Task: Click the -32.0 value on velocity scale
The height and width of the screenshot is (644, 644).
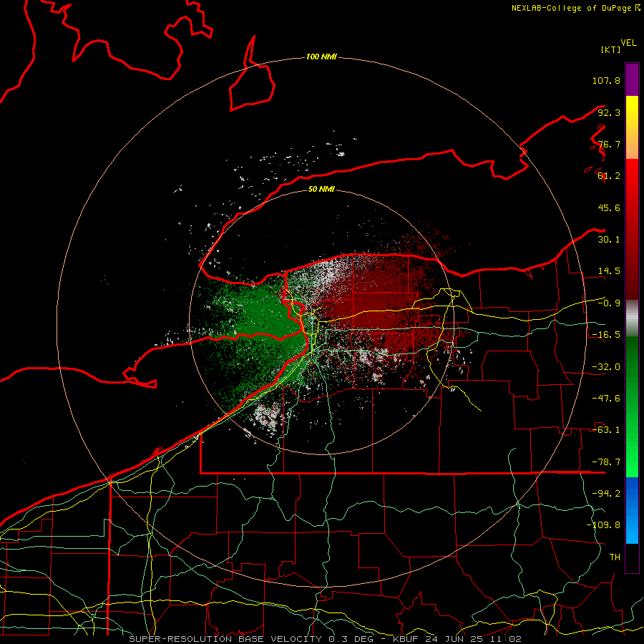Action: pyautogui.click(x=606, y=367)
